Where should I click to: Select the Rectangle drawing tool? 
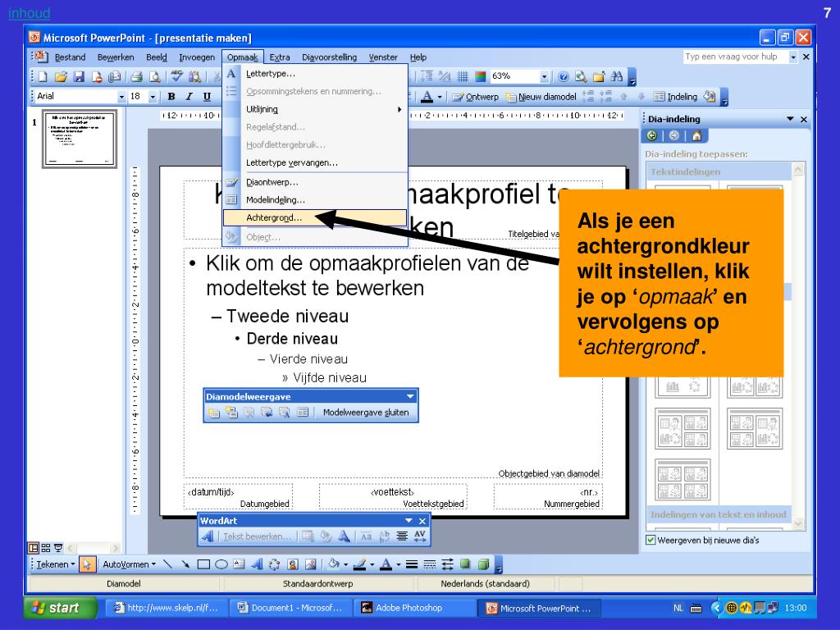coord(203,564)
